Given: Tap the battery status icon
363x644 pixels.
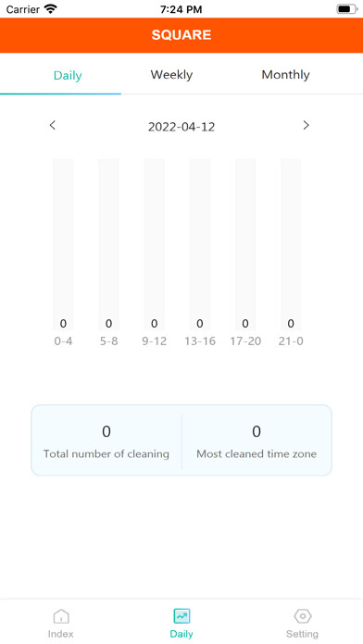Looking at the screenshot, I should 346,9.
